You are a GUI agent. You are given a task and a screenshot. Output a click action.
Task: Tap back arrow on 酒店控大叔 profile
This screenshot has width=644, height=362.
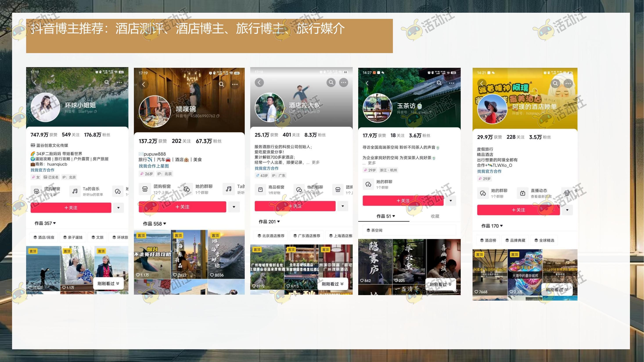tap(259, 82)
